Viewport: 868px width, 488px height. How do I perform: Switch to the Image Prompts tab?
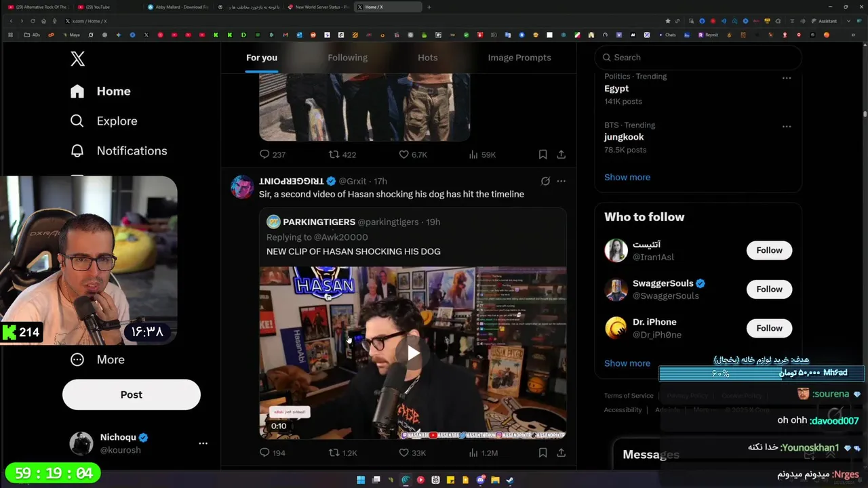pyautogui.click(x=519, y=58)
